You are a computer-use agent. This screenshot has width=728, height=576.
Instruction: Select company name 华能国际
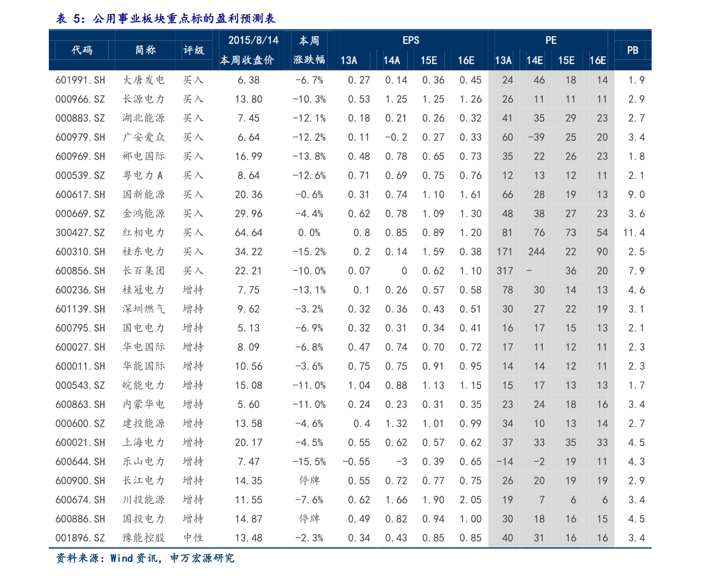click(x=144, y=366)
